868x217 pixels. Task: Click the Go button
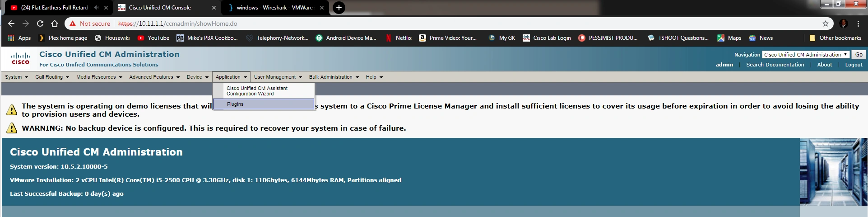pos(859,55)
